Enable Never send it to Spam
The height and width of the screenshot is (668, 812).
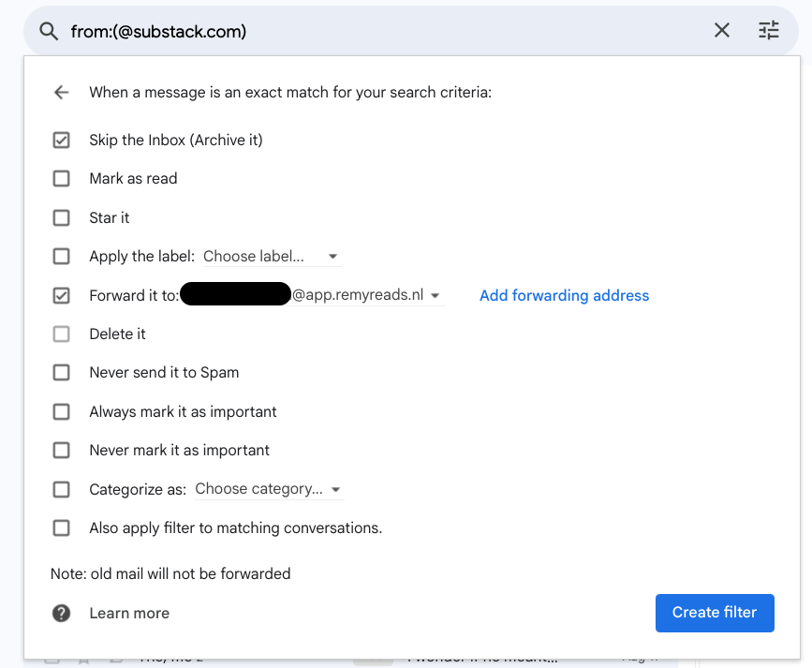[x=61, y=372]
